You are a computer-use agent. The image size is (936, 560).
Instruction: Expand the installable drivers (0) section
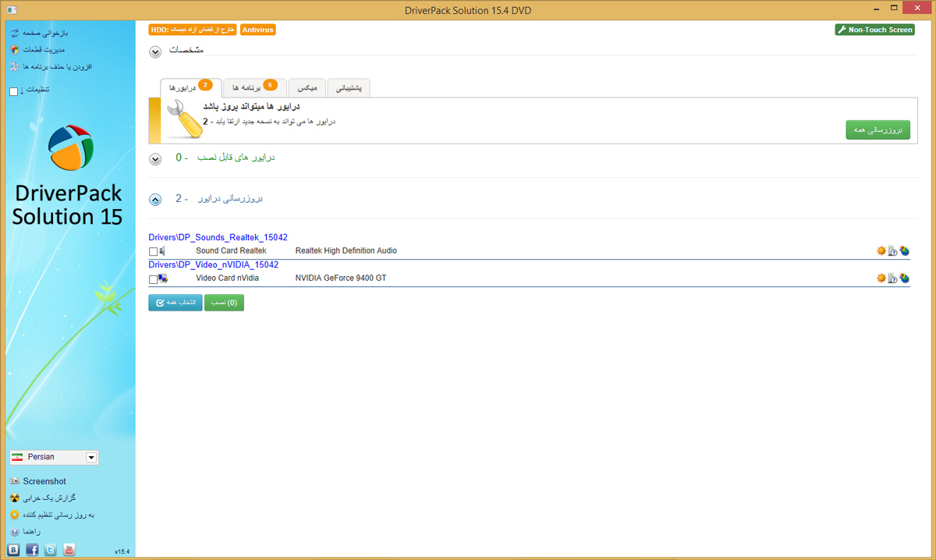coord(155,158)
